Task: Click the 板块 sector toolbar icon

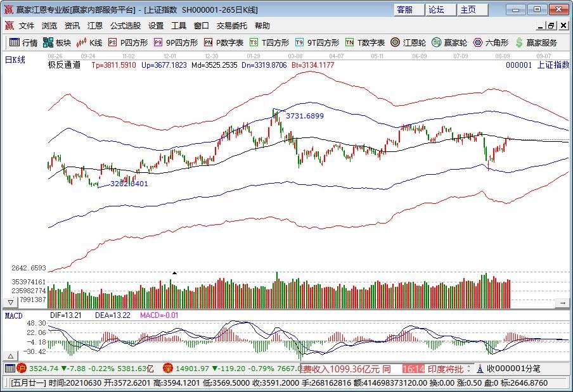Action: pyautogui.click(x=56, y=42)
